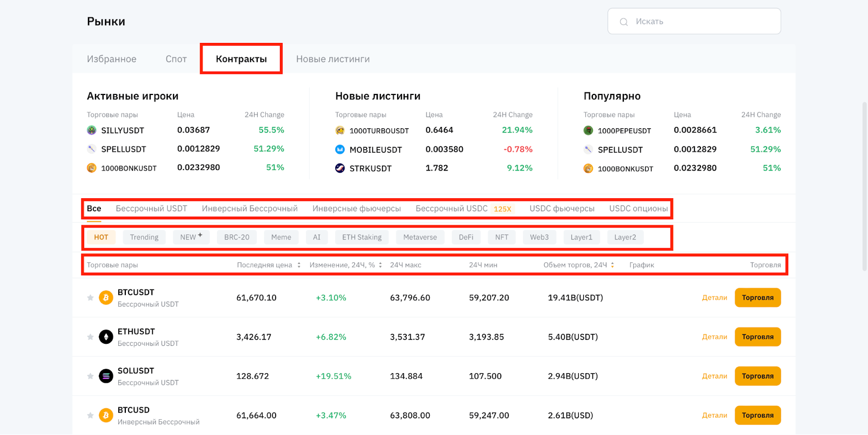Open Детали for ETHUSDT

714,337
